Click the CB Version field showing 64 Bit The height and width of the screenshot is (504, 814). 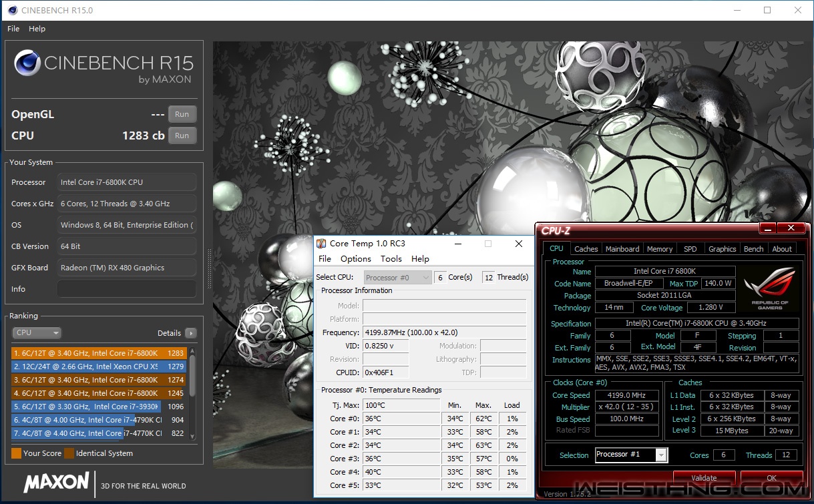coord(127,246)
